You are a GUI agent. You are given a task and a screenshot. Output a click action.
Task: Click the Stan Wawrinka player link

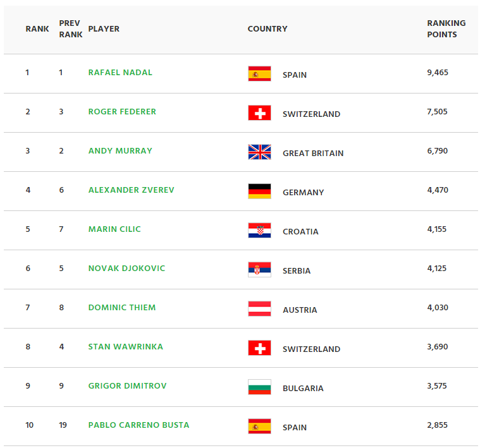tap(125, 347)
